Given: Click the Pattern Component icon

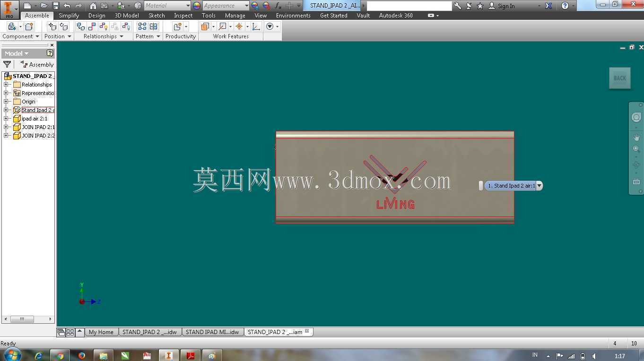Looking at the screenshot, I should click(x=142, y=26).
